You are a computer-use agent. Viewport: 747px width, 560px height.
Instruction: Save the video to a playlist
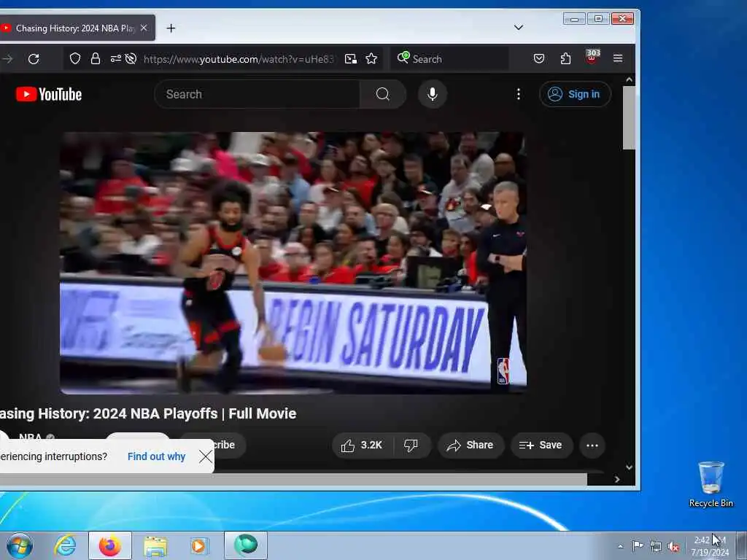point(541,446)
